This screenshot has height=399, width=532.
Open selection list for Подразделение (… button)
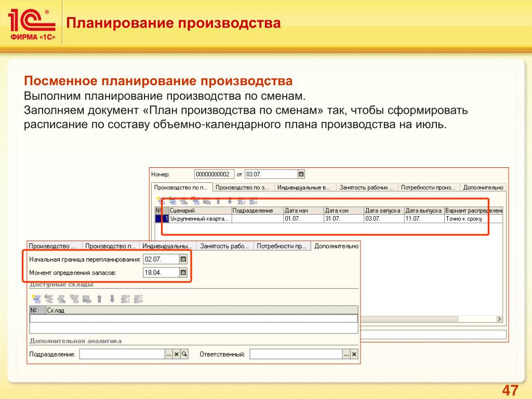pos(169,354)
